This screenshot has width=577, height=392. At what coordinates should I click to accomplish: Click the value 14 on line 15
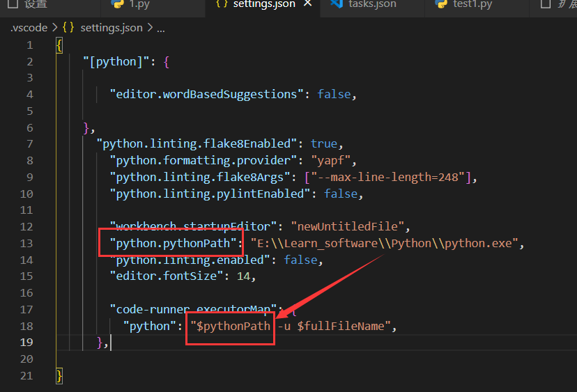tap(244, 276)
